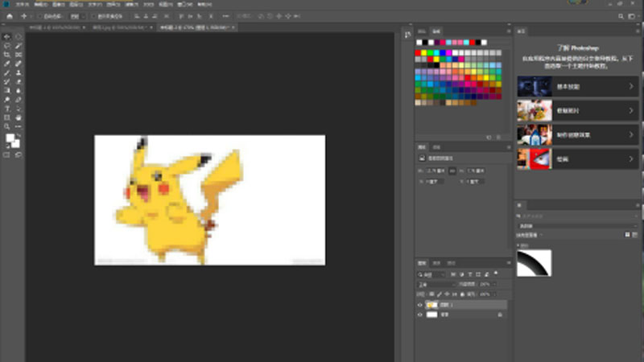Select the Pen tool
Image resolution: width=644 pixels, height=362 pixels.
pyautogui.click(x=19, y=100)
